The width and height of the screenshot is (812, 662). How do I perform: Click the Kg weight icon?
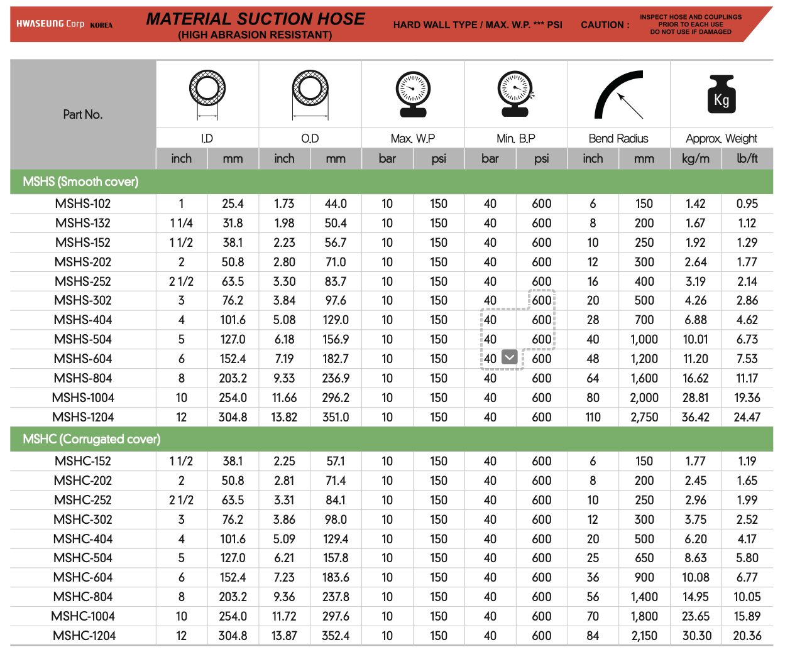pos(721,94)
